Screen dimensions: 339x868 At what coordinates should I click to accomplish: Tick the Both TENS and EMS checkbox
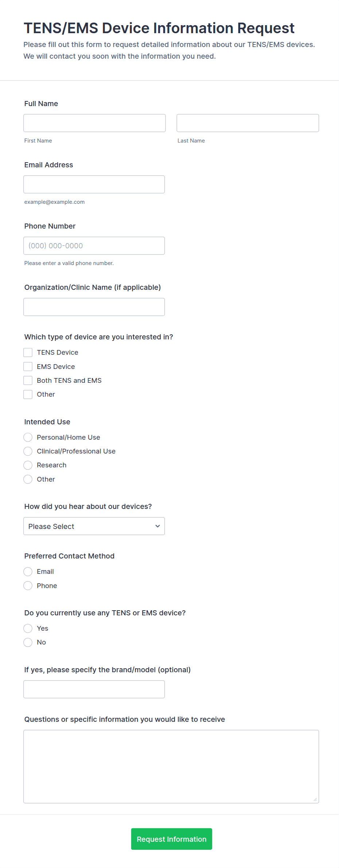28,381
